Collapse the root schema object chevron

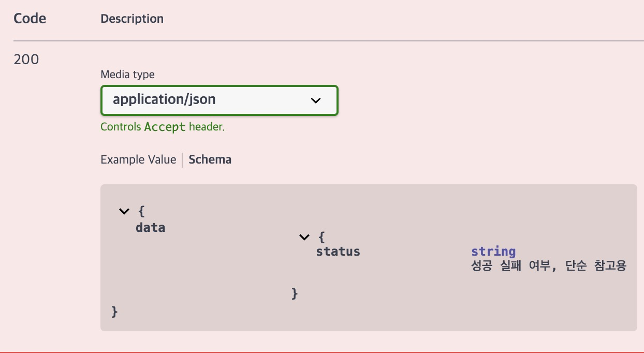pos(124,211)
